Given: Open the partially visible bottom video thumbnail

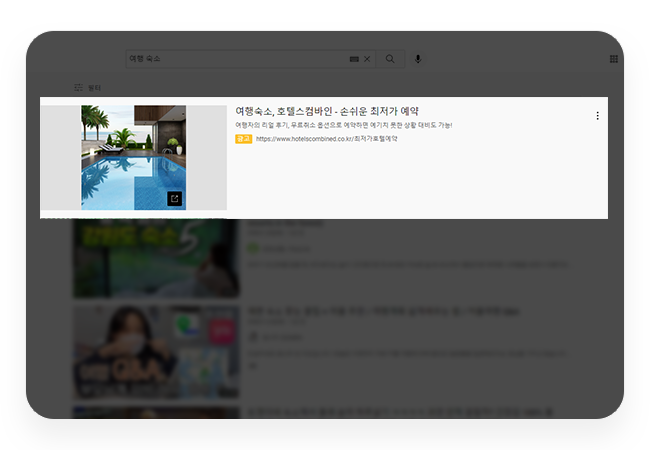Looking at the screenshot, I should 155,412.
